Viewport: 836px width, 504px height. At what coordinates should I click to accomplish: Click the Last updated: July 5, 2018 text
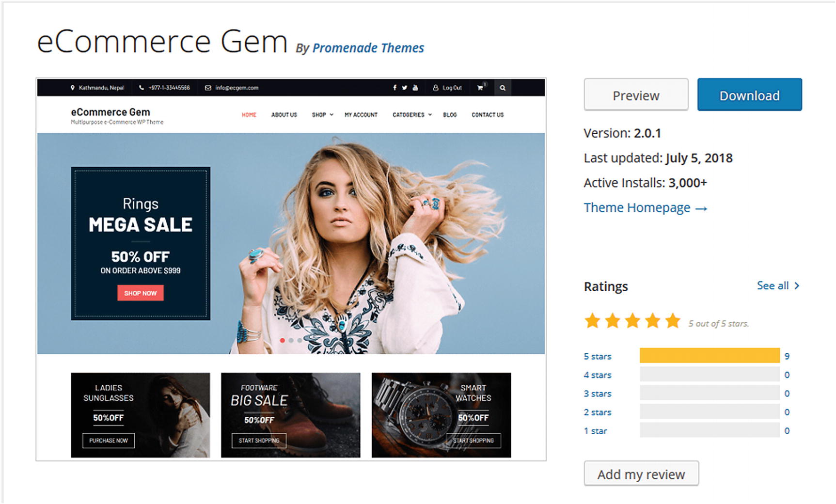tap(658, 158)
